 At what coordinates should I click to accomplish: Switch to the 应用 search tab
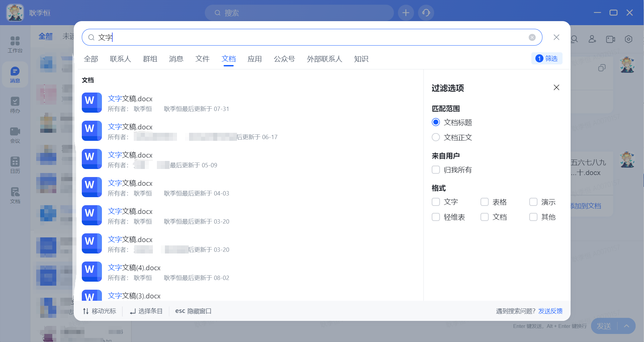click(x=254, y=59)
